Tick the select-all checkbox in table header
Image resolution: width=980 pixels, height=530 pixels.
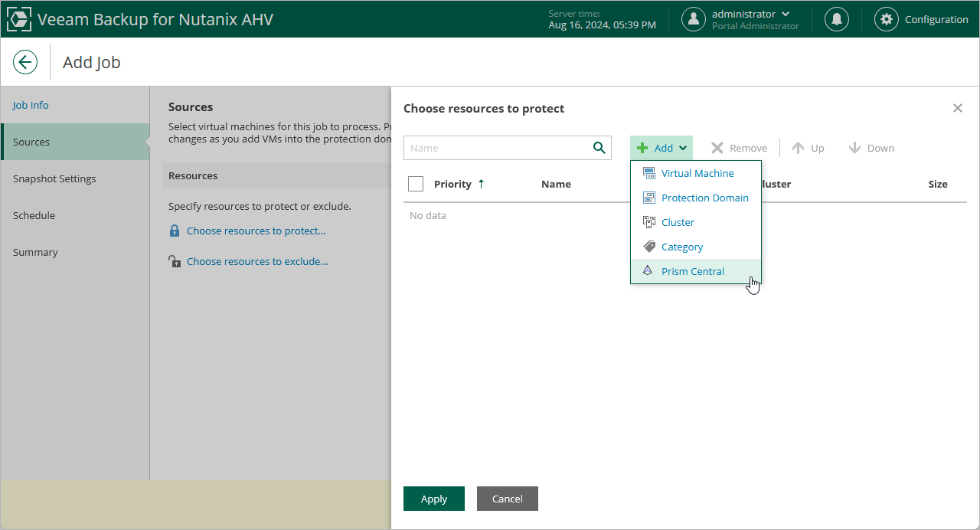416,184
